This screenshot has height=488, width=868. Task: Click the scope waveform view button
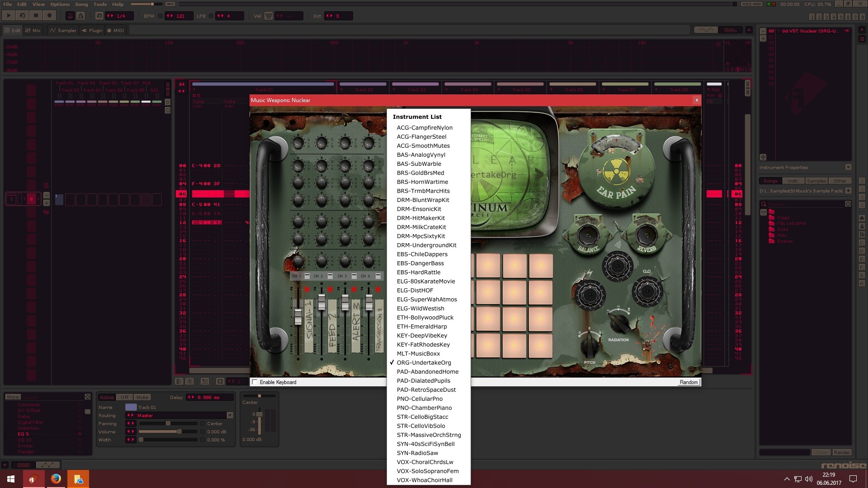tap(706, 30)
